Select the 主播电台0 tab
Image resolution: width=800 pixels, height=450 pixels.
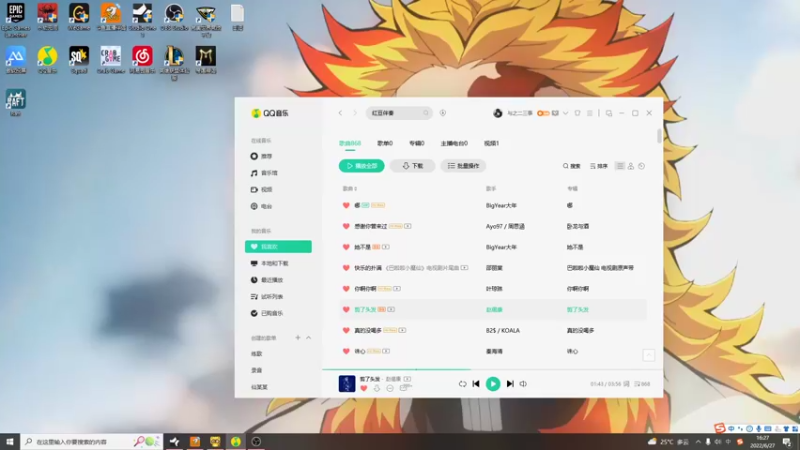click(454, 143)
